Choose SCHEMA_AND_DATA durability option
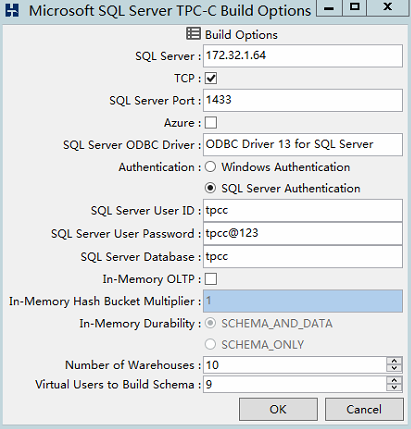 (210, 323)
